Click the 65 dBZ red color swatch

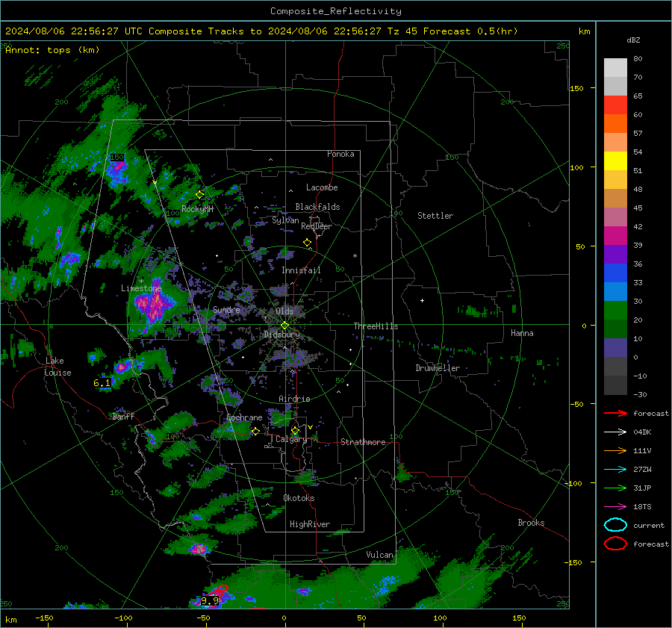click(615, 105)
